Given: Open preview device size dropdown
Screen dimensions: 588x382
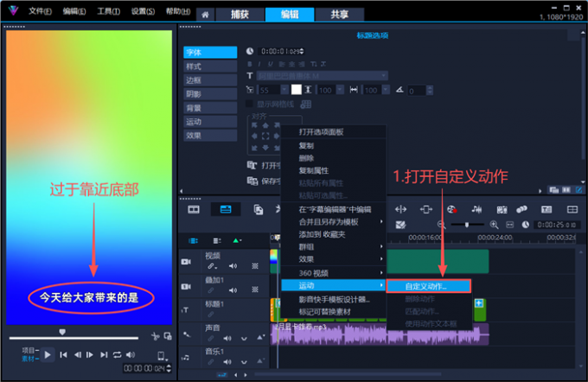Looking at the screenshot, I should [x=162, y=355].
